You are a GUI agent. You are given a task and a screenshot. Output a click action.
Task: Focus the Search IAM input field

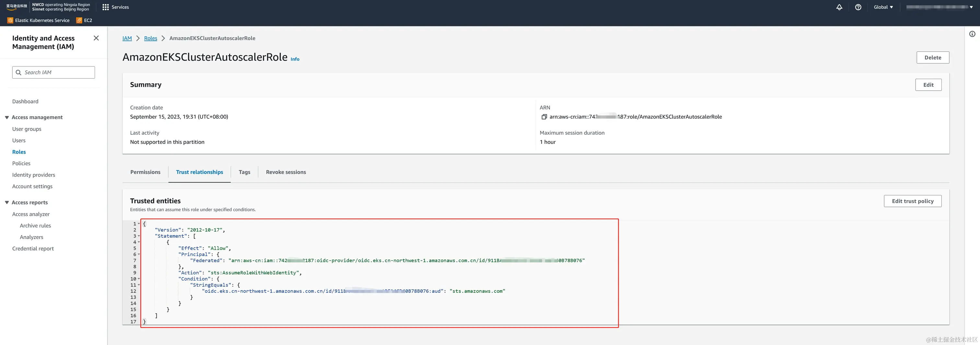pyautogui.click(x=54, y=72)
